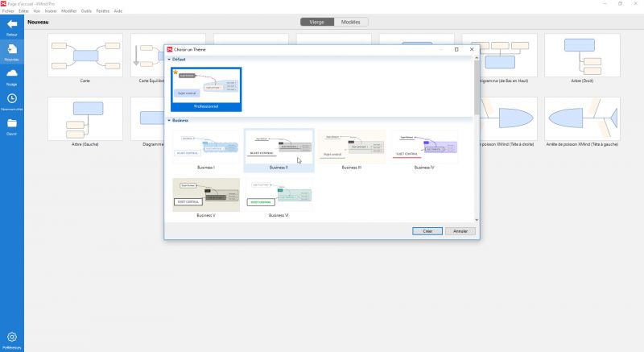The image size is (644, 352).
Task: Select the Arbre (Gauche) structure thumbnail
Action: 85,118
